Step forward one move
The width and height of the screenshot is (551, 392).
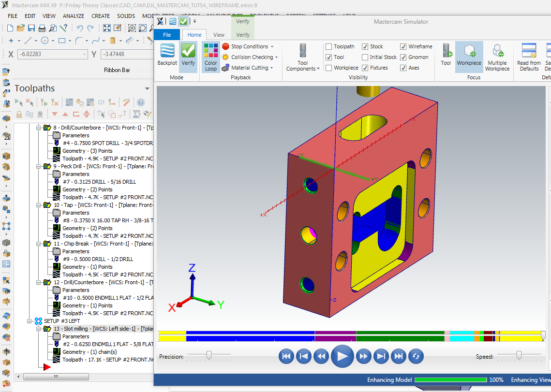coord(381,356)
